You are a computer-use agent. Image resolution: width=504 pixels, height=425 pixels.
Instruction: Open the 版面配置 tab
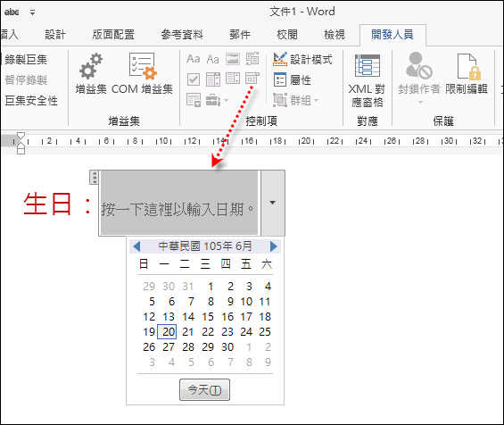pyautogui.click(x=113, y=35)
